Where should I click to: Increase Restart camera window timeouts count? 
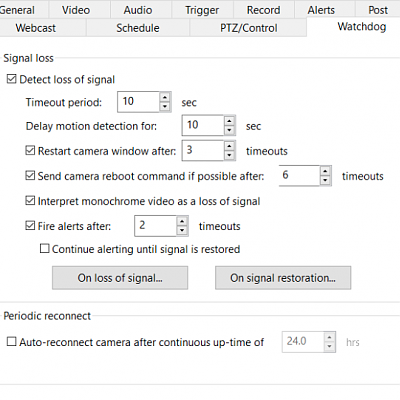pos(229,146)
